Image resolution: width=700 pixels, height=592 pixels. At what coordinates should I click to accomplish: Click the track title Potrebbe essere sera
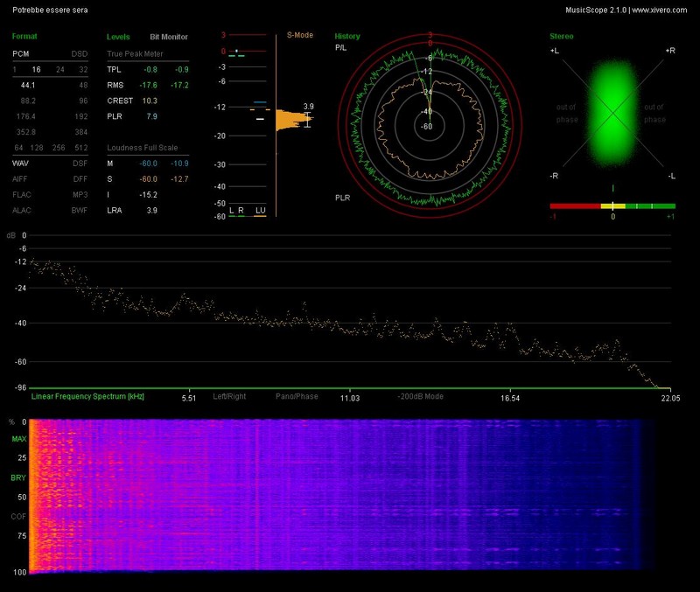point(50,10)
